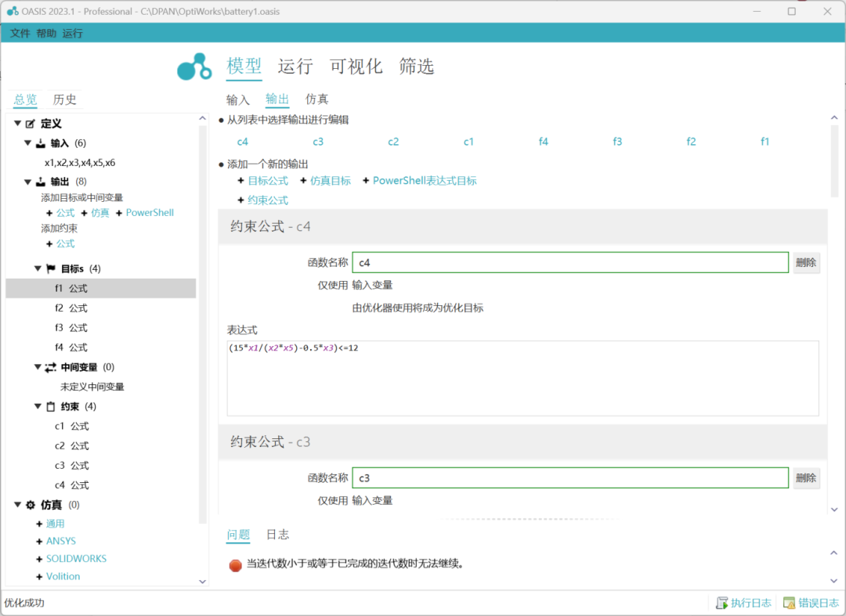This screenshot has height=616, width=846.
Task: Click plus icon before 仿真目标
Action: click(303, 181)
